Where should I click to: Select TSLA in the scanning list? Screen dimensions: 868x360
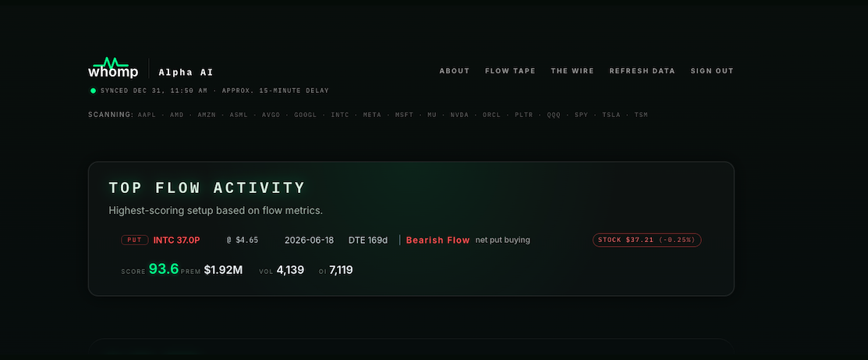pyautogui.click(x=611, y=115)
